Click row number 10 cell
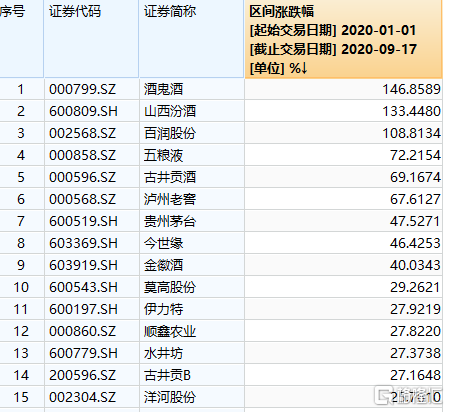Viewport: 449px width, 412px height. coord(22,287)
